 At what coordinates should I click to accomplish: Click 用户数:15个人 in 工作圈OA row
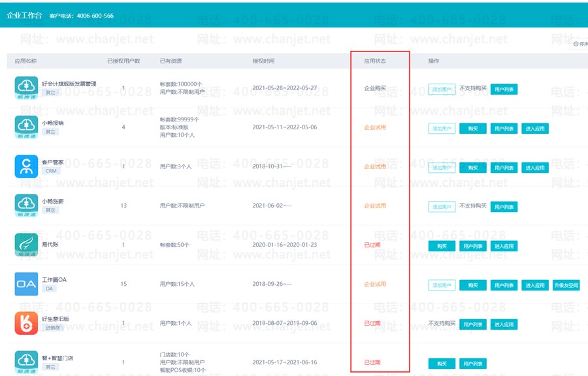[177, 284]
